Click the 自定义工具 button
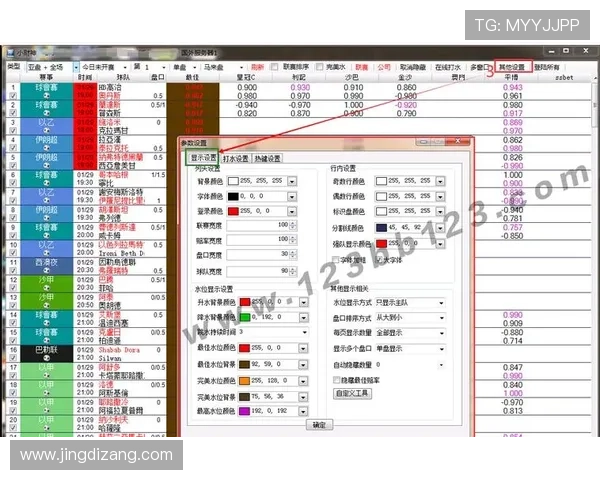 pyautogui.click(x=353, y=393)
